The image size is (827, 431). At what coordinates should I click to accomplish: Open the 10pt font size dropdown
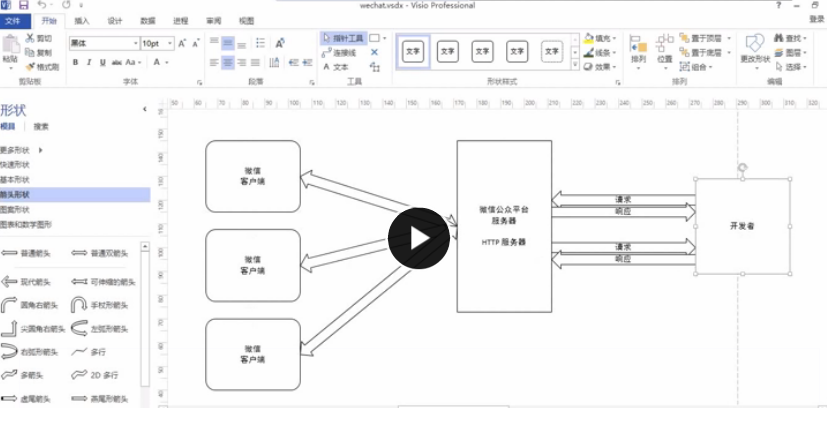coord(170,43)
